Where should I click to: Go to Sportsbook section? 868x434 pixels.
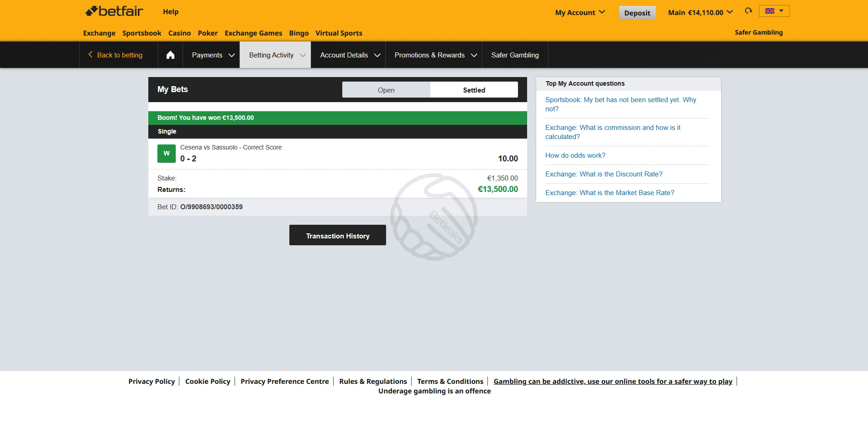point(142,33)
